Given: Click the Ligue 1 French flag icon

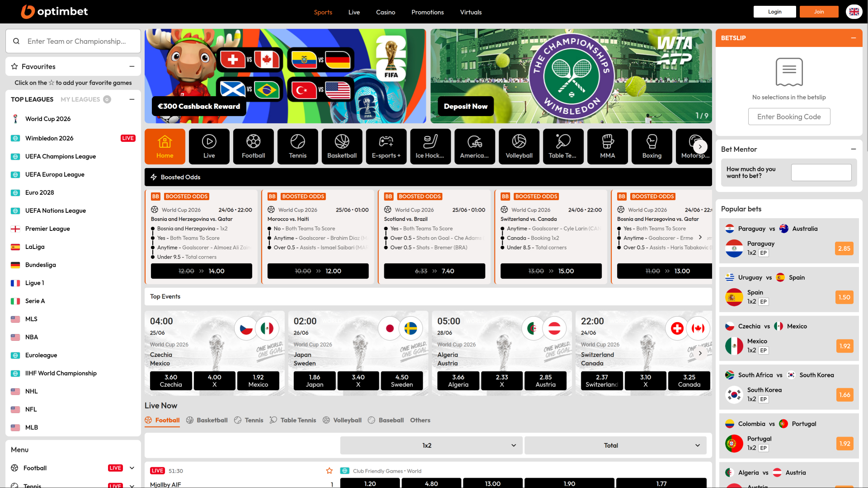Looking at the screenshot, I should [x=15, y=283].
